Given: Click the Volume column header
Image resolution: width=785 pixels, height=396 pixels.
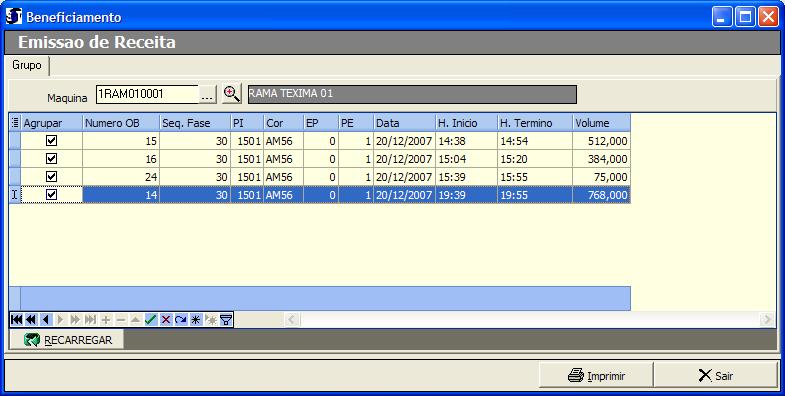Looking at the screenshot, I should click(x=601, y=123).
